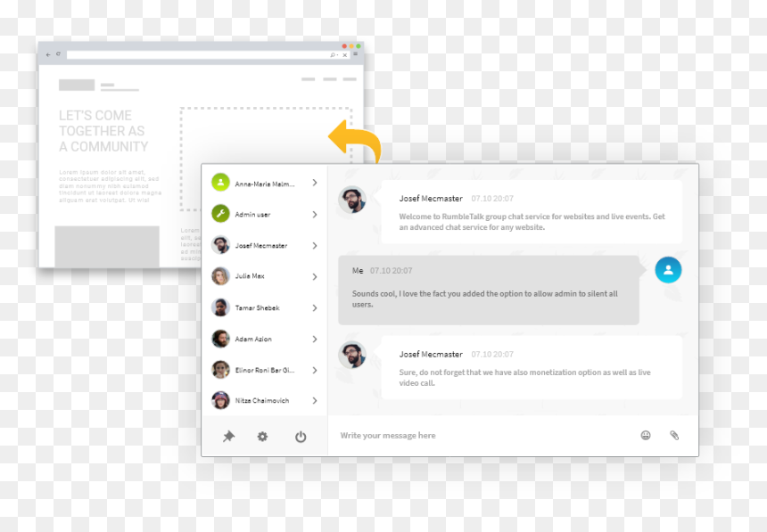Click the Me sender name in chat
The width and height of the screenshot is (767, 532).
(358, 270)
